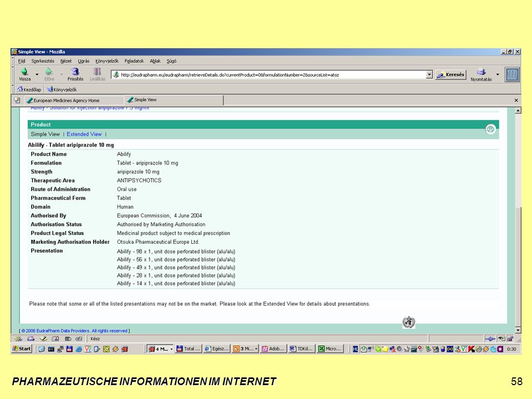Open the Extended View link
Screen dimensions: 532x399
84,134
